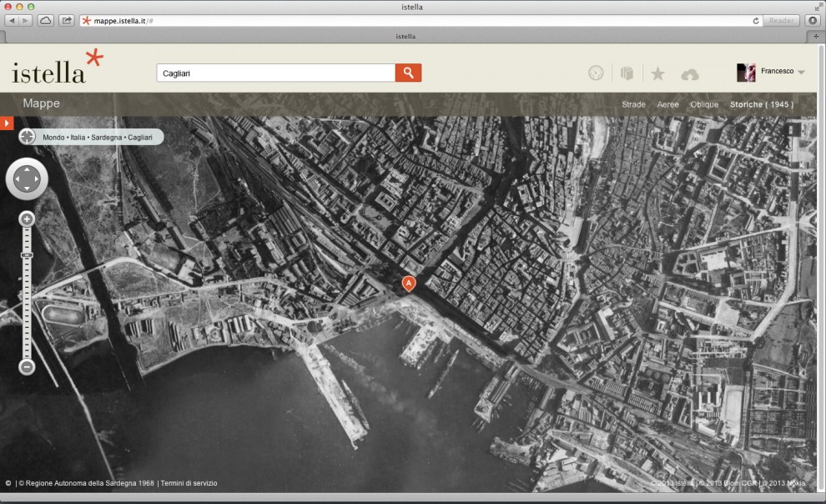
Task: Click the browser address bar
Action: click(421, 21)
